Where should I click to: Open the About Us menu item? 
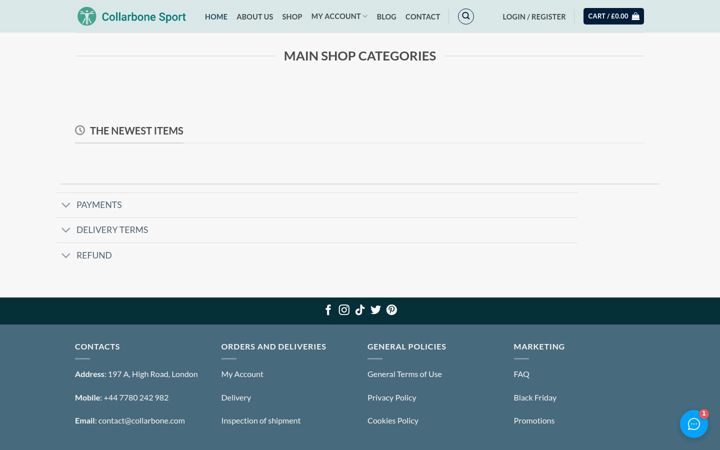255,17
